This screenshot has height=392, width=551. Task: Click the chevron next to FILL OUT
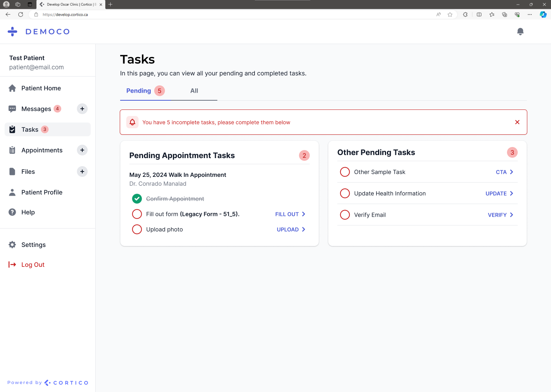[303, 214]
